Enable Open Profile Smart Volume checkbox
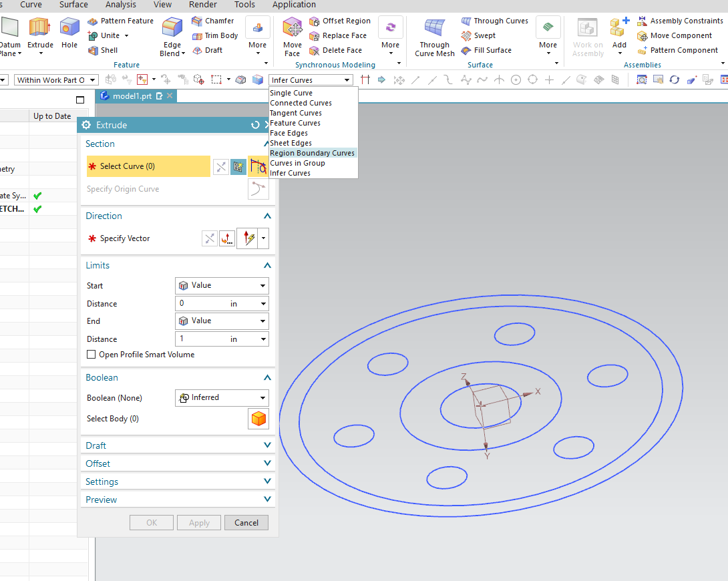Viewport: 728px width, 581px height. [x=91, y=355]
